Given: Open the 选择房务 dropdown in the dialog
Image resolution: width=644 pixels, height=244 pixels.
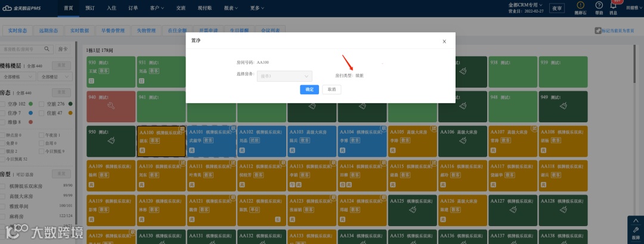Looking at the screenshot, I should (x=284, y=76).
